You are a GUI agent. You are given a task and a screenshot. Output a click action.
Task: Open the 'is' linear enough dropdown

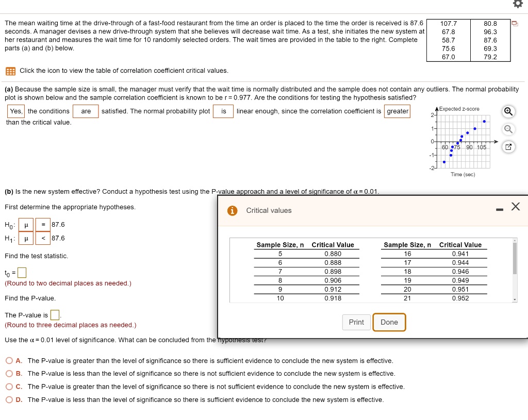click(223, 111)
